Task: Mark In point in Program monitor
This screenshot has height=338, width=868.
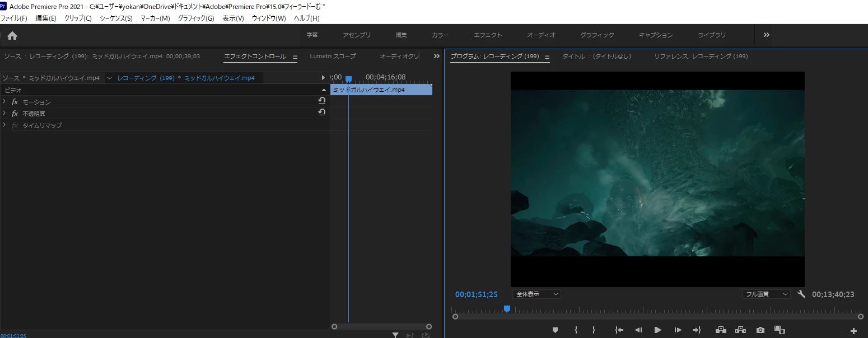Action: 576,330
